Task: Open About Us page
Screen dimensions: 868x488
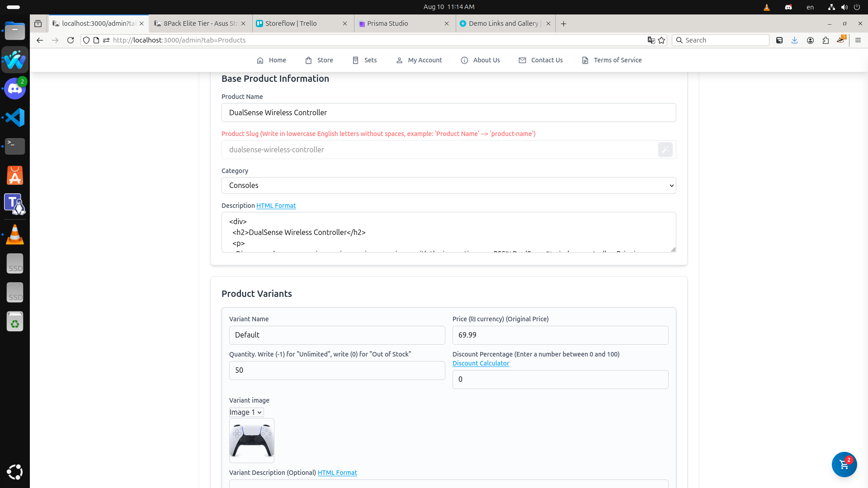Action: tap(481, 60)
